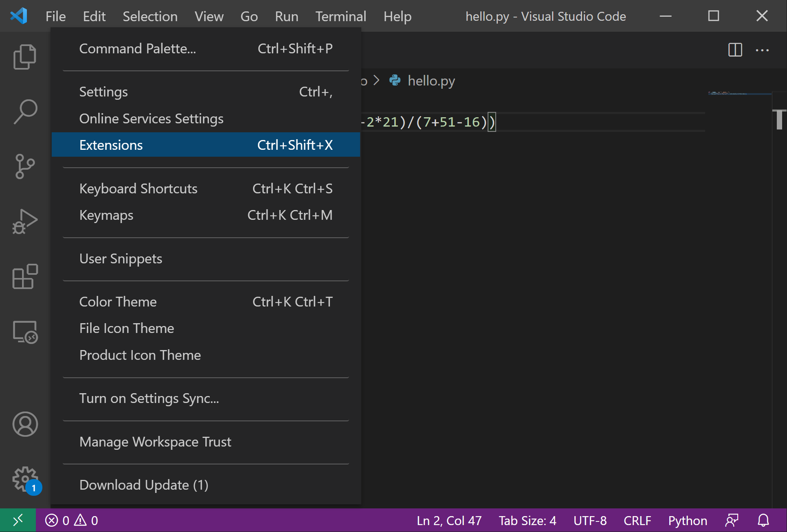787x532 pixels.
Task: Open the remote window indicator in status bar
Action: click(18, 520)
